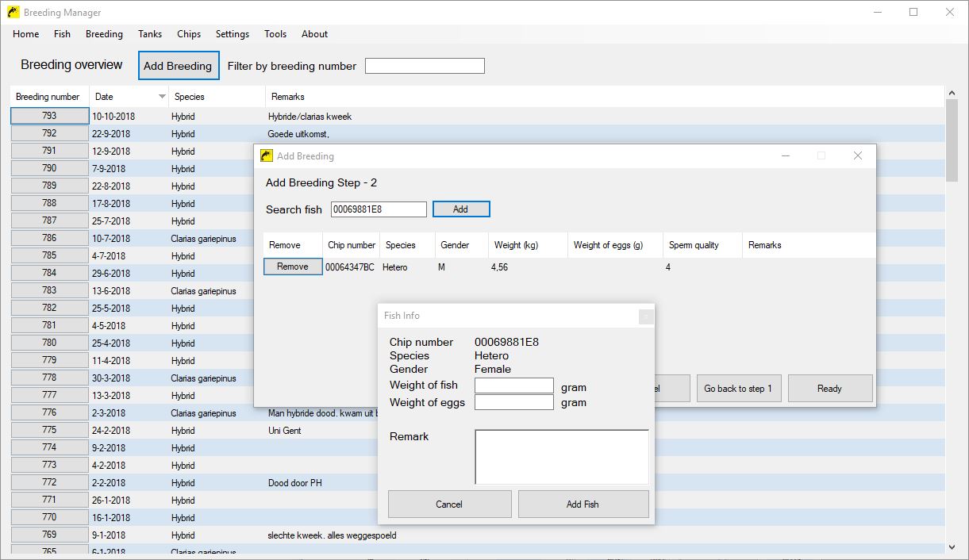
Task: Click Add Fish in the Fish Info dialog
Action: [583, 504]
